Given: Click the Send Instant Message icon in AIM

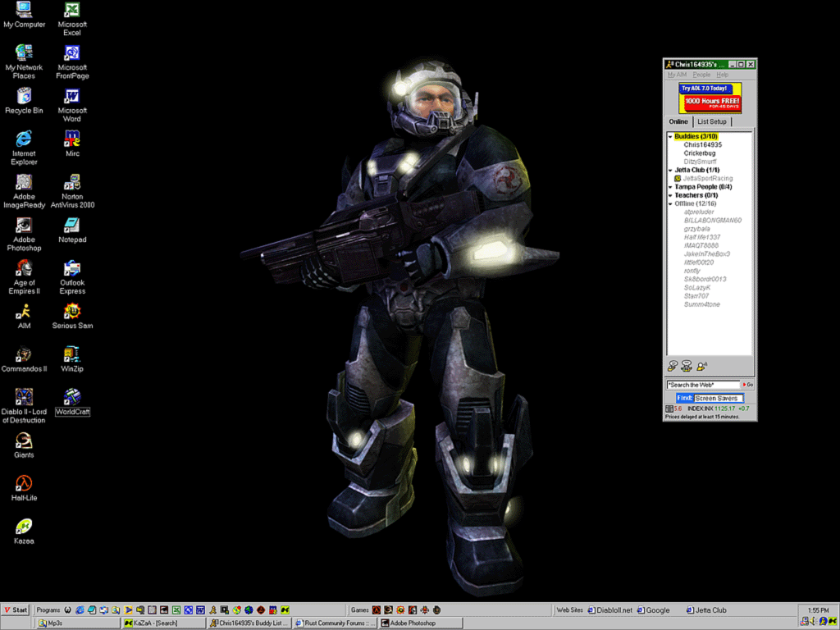Looking at the screenshot, I should (x=673, y=366).
